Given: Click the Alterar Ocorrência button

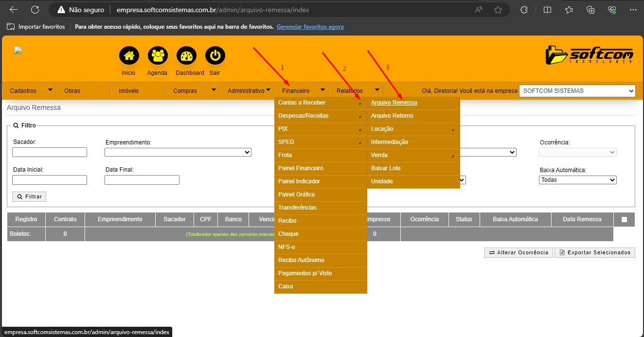Looking at the screenshot, I should 519,252.
